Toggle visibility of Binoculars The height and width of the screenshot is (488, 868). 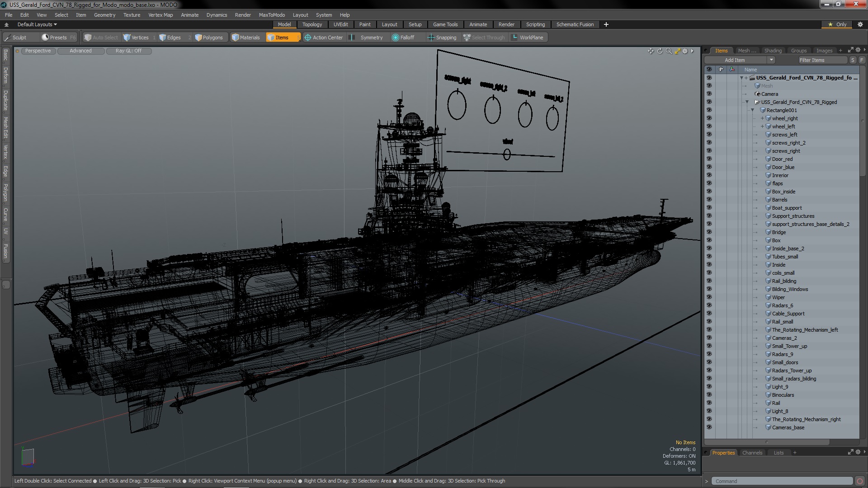(x=709, y=395)
